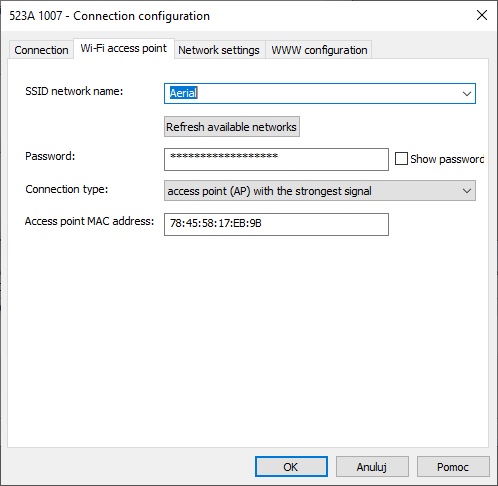Click the dialog title bar text

click(110, 16)
